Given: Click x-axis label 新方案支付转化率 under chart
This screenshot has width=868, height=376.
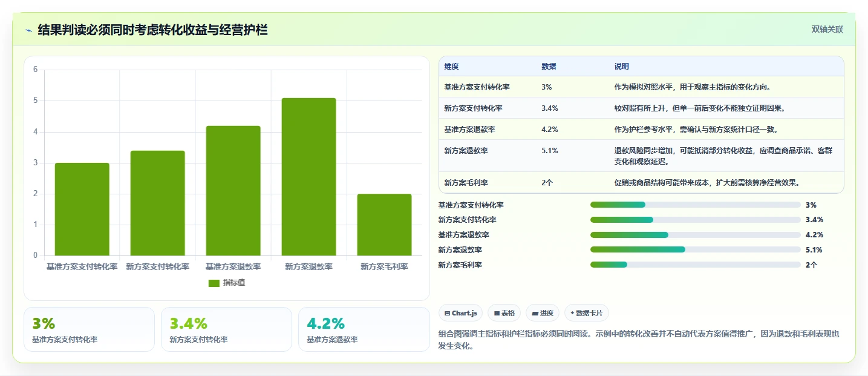Looking at the screenshot, I should coord(158,266).
